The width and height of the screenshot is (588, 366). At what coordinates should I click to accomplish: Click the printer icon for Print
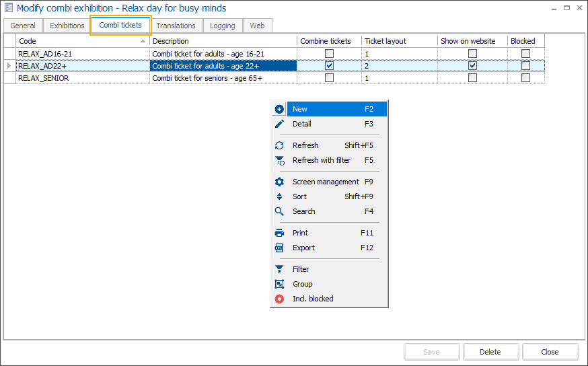click(280, 233)
